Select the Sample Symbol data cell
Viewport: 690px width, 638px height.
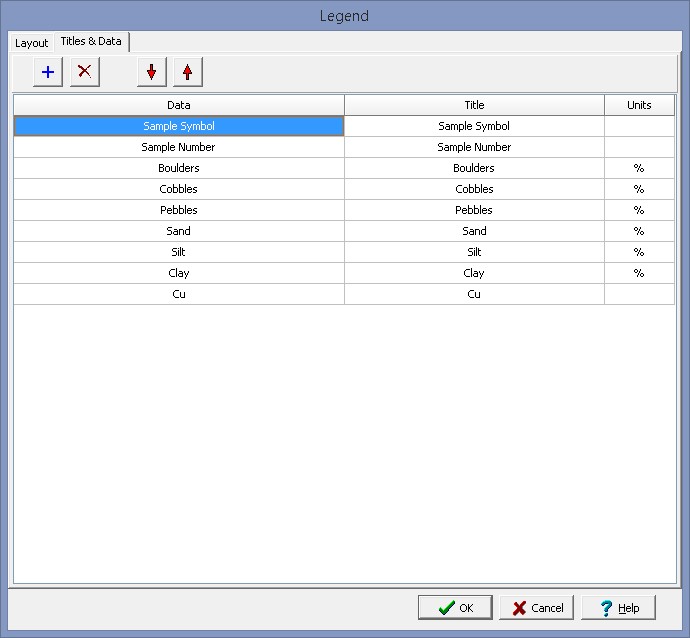pyautogui.click(x=179, y=126)
